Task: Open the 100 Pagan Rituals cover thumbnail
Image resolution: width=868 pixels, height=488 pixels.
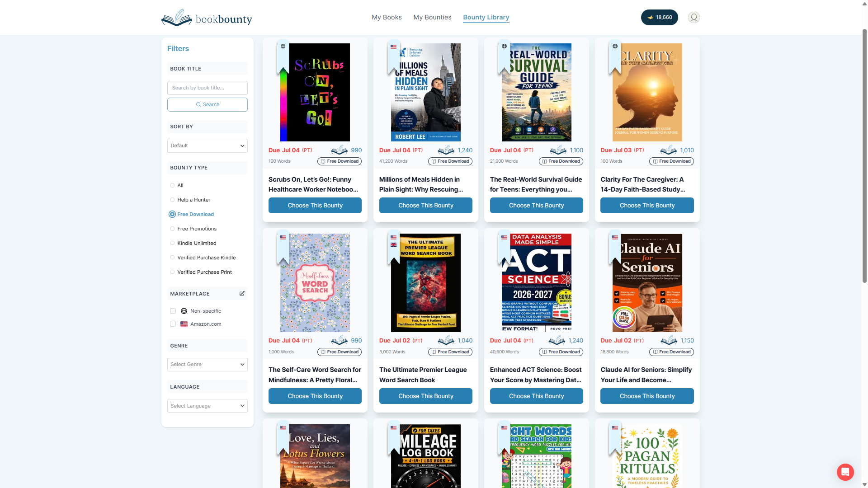Action: click(647, 456)
